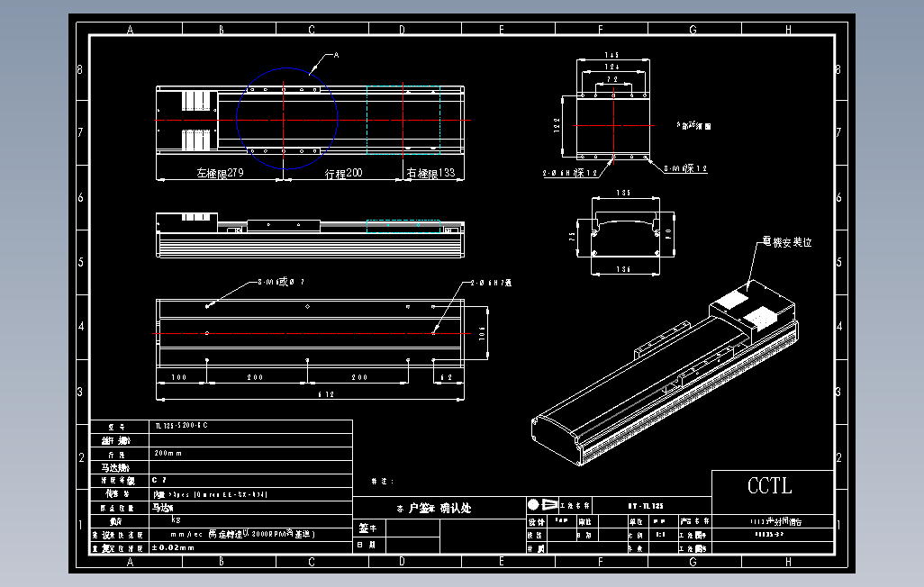This screenshot has width=924, height=587.
Task: Select the 135 dimension above end view
Action: [623, 193]
